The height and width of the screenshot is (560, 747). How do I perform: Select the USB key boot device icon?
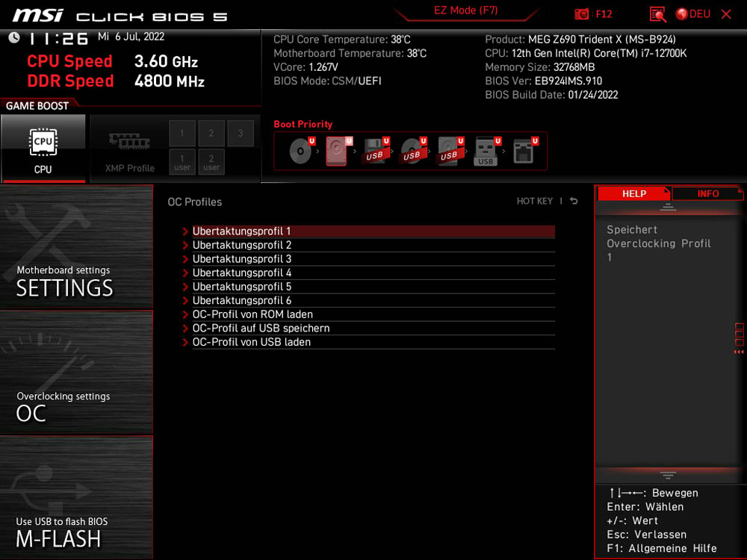(487, 151)
